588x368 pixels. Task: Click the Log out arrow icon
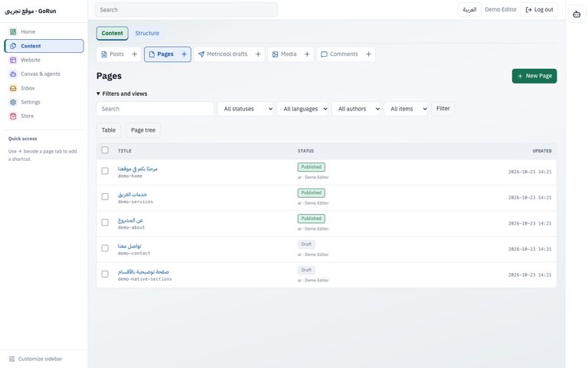[x=529, y=10]
